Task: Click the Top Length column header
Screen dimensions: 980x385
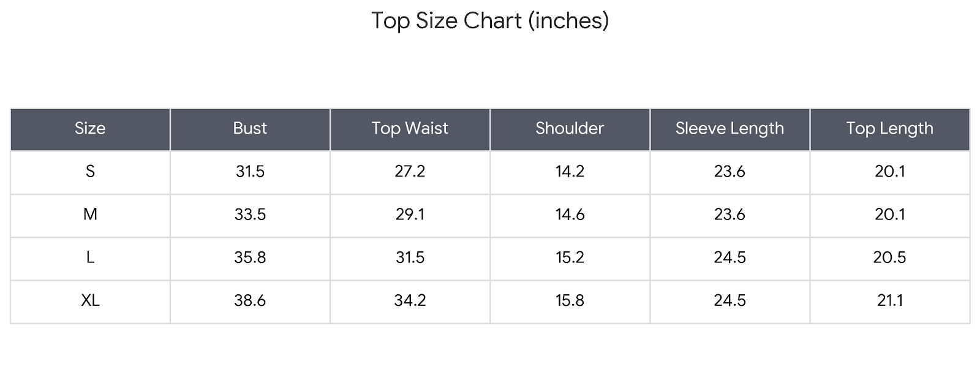Action: [889, 129]
